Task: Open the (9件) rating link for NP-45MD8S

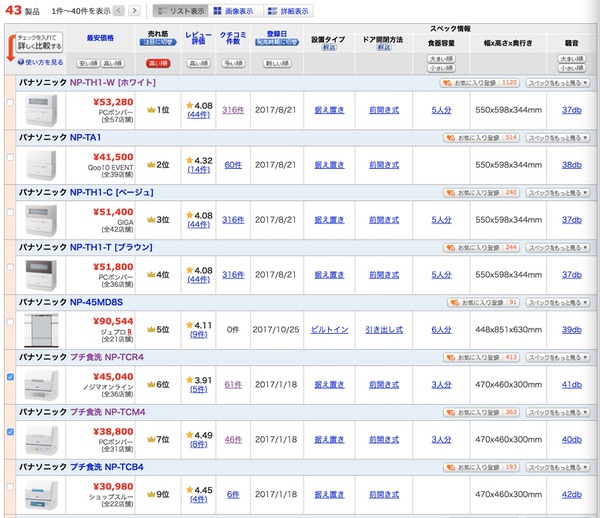Action: coord(199,335)
